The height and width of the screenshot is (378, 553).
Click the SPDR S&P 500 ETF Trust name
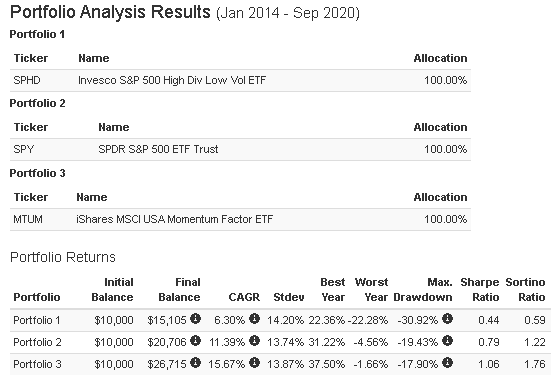[158, 149]
